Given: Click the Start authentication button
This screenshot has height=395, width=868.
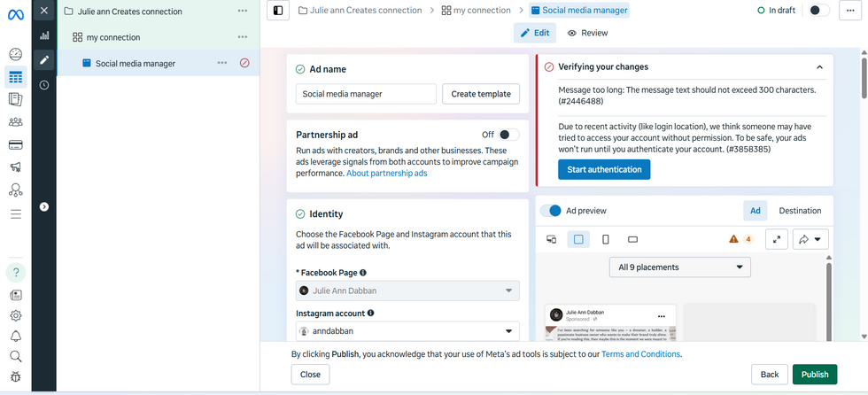Looking at the screenshot, I should click(604, 169).
